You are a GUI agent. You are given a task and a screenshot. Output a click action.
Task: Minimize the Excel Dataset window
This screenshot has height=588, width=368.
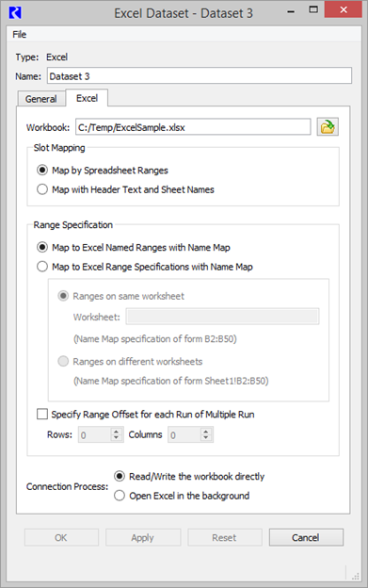(291, 12)
